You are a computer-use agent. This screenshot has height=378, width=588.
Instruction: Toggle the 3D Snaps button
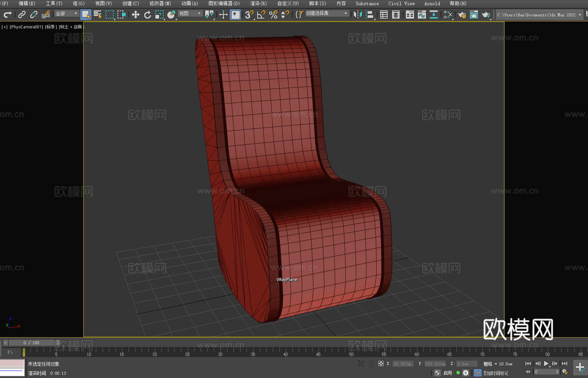[x=249, y=14]
